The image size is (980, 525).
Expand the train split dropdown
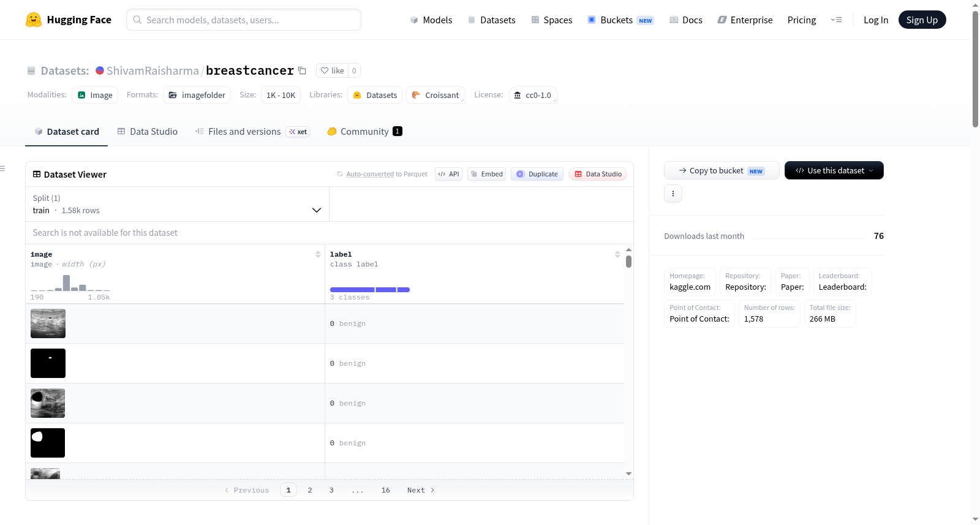(x=177, y=204)
